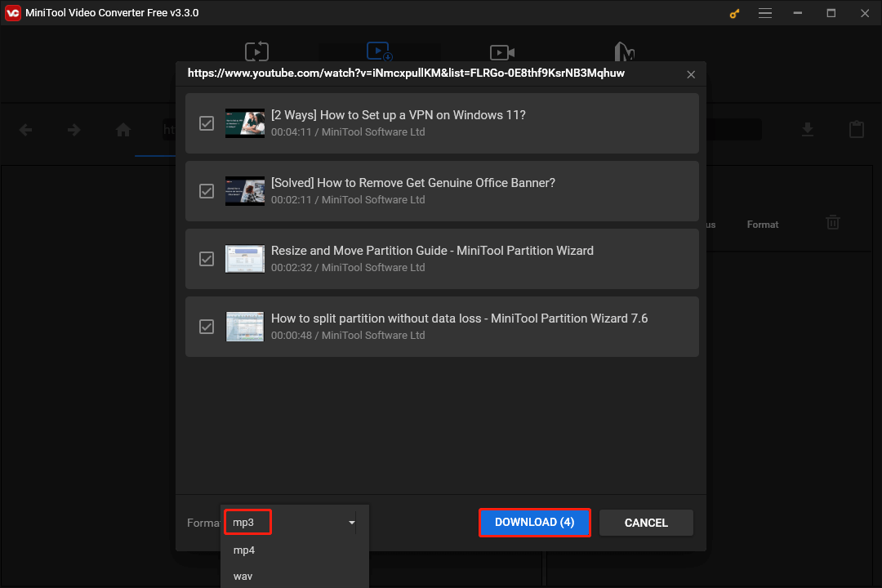Screen dimensions: 882x588
Task: Click the '00:02:11 / MiniTool Software Ltd' text
Action: coord(348,200)
